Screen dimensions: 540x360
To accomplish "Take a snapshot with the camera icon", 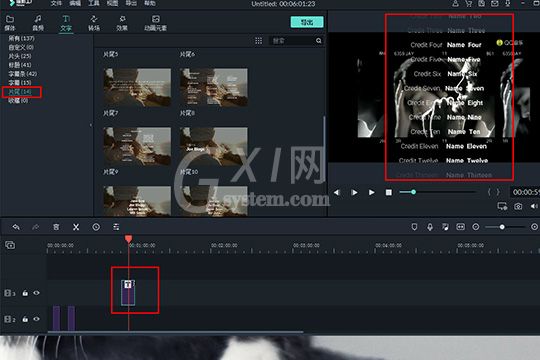I will [518, 206].
